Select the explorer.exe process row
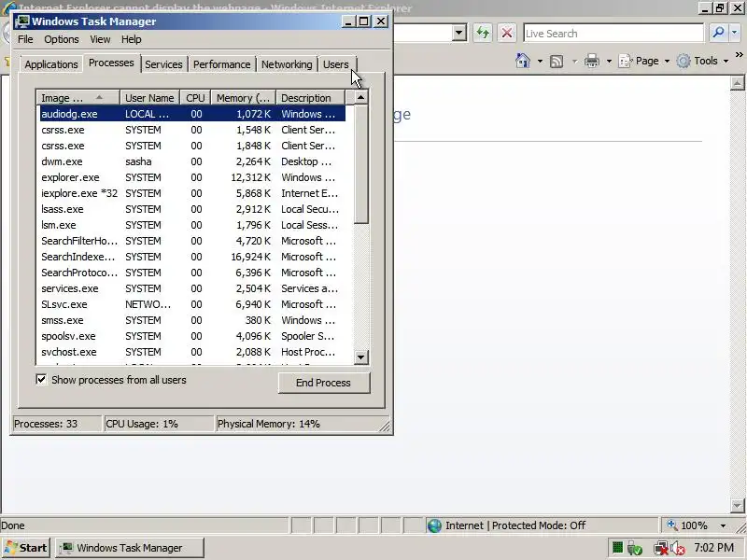Screen dimensions: 747x560 192,177
